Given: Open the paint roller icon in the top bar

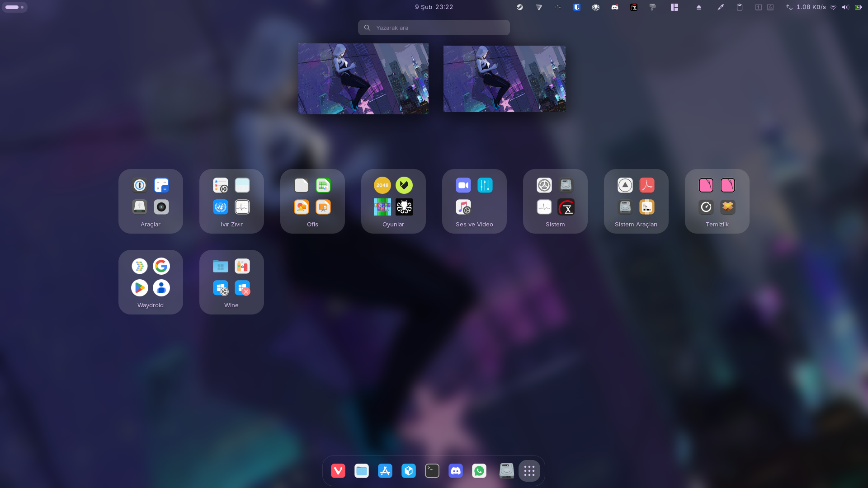Looking at the screenshot, I should pos(653,7).
